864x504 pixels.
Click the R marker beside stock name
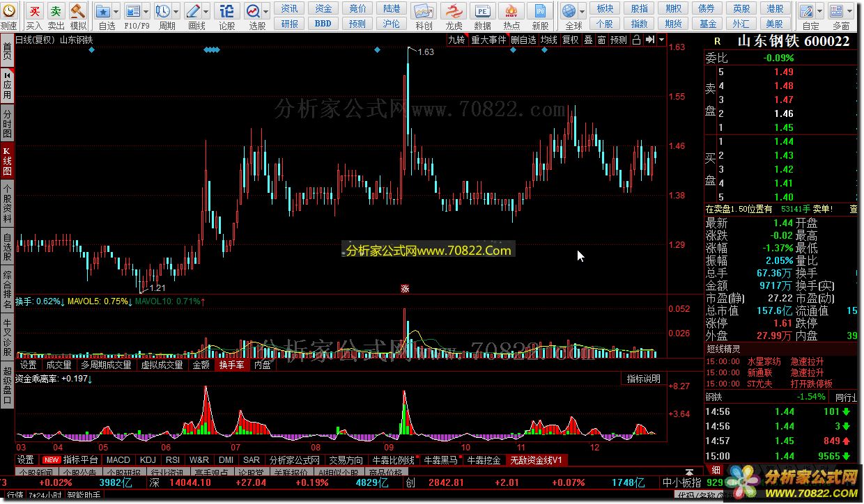click(717, 42)
